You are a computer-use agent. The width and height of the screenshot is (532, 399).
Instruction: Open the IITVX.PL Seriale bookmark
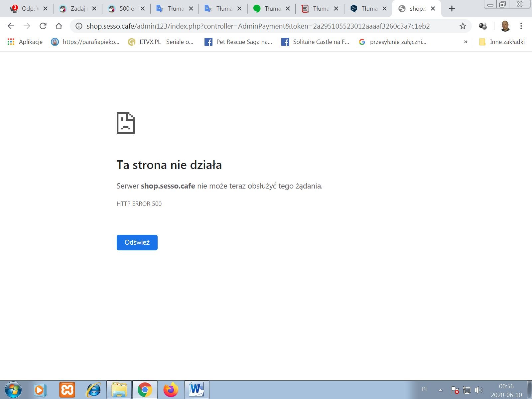click(161, 42)
